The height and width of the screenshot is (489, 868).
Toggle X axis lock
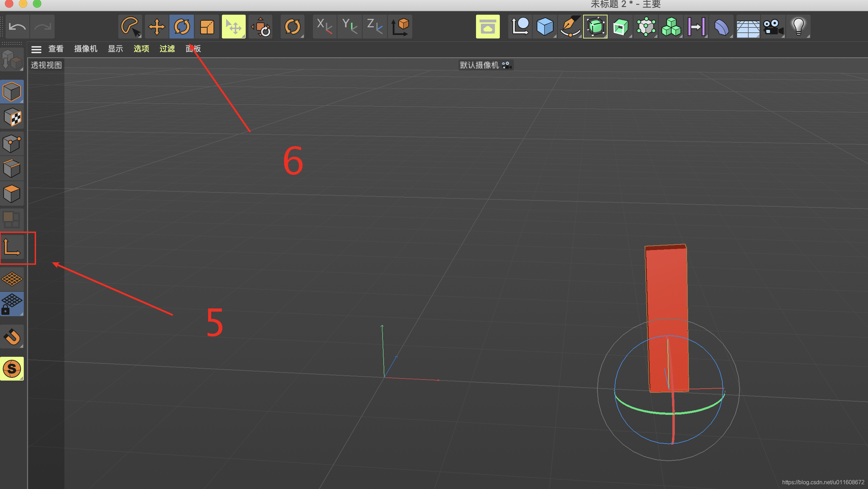tap(324, 27)
